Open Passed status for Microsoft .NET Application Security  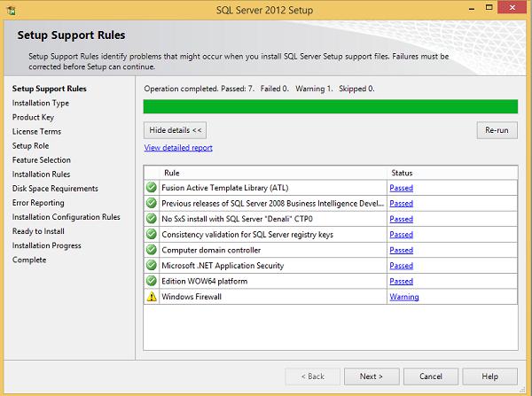402,266
